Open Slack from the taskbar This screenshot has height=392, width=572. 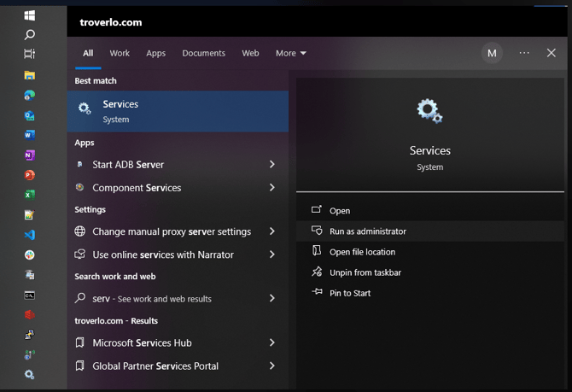coord(30,255)
